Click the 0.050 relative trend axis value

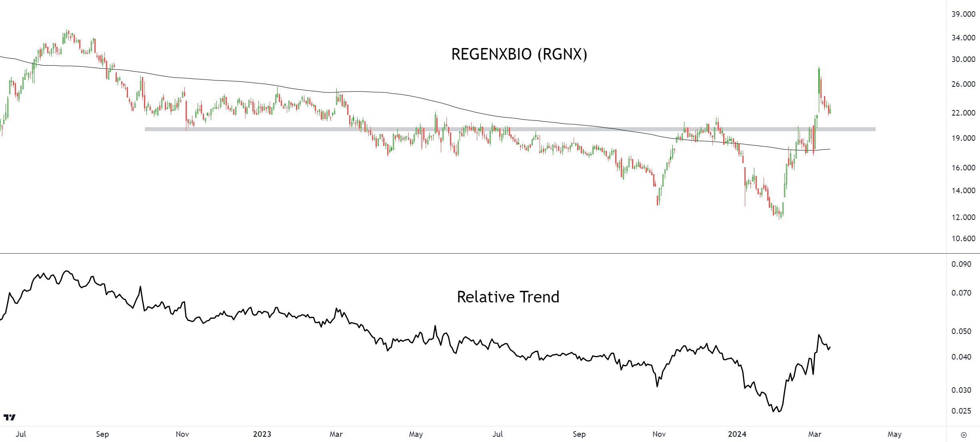tap(961, 331)
